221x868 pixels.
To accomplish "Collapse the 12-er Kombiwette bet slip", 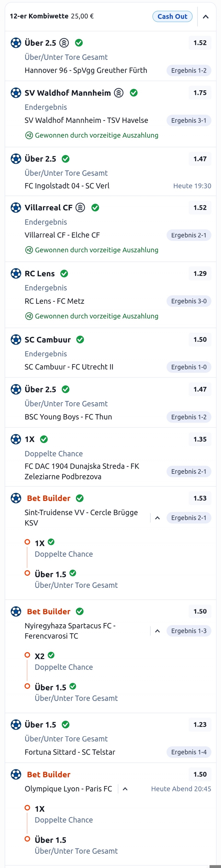I will (206, 17).
